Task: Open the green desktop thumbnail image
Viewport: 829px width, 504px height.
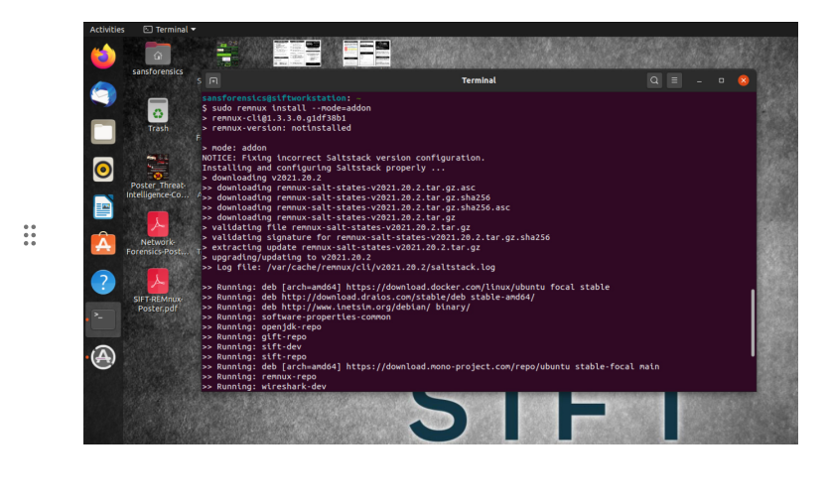Action: tap(227, 54)
